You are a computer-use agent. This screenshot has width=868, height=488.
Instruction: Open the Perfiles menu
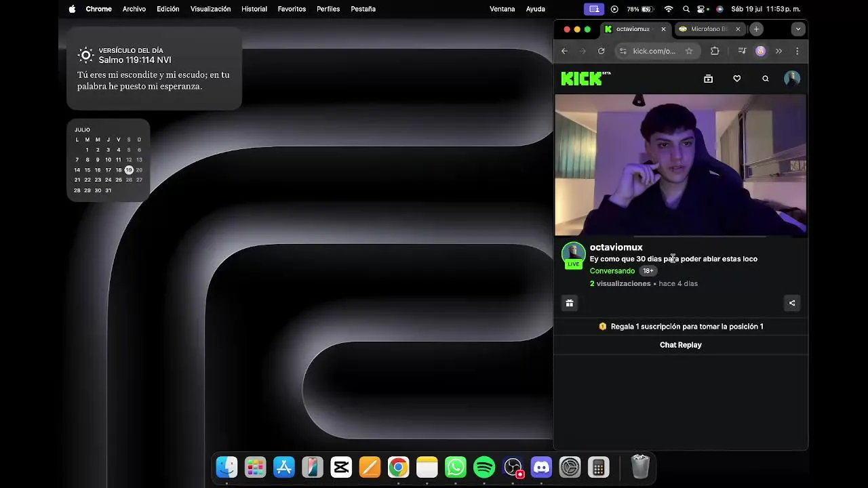[328, 9]
